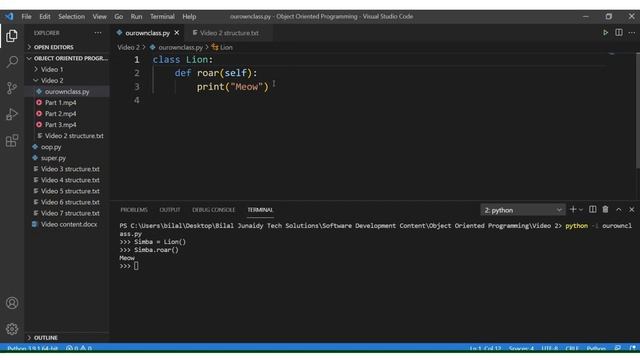The height and width of the screenshot is (360, 640).
Task: Open Explorer Views and More Actions ellipsis
Action: click(x=98, y=33)
